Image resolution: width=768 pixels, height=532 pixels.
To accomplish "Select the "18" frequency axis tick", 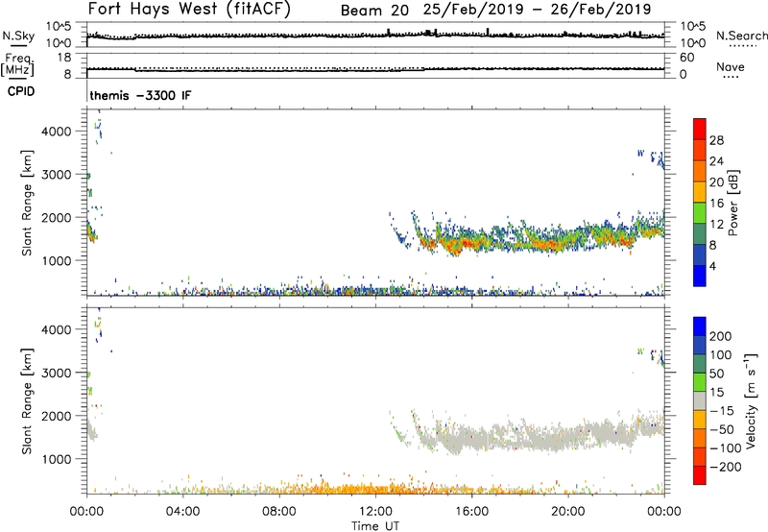I will (64, 58).
